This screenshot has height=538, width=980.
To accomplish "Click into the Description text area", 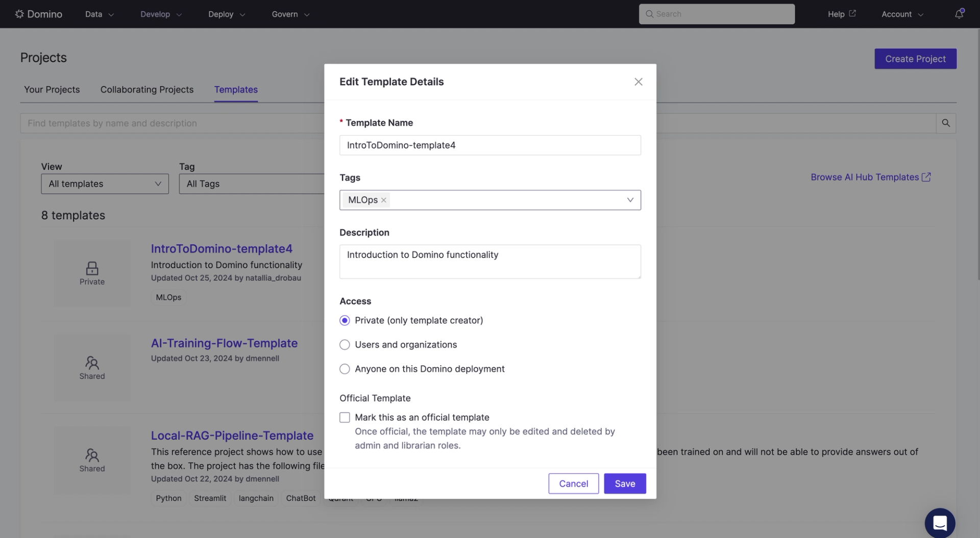I will (x=490, y=262).
